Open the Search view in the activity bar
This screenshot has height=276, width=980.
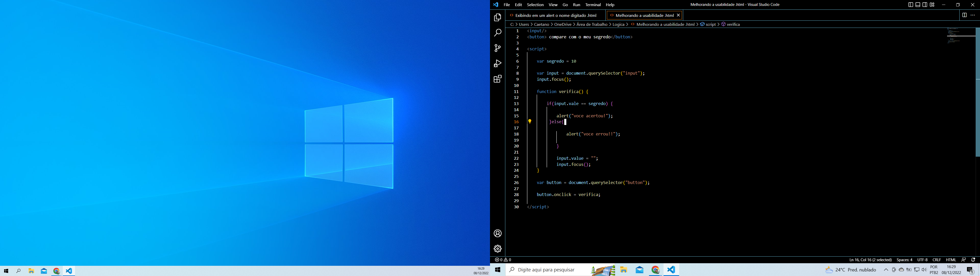click(497, 33)
